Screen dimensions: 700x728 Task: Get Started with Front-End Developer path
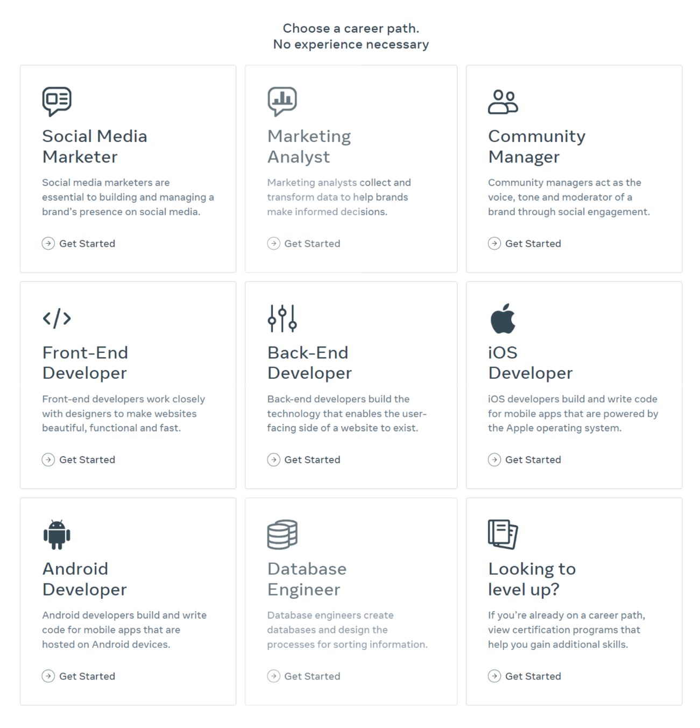click(79, 460)
